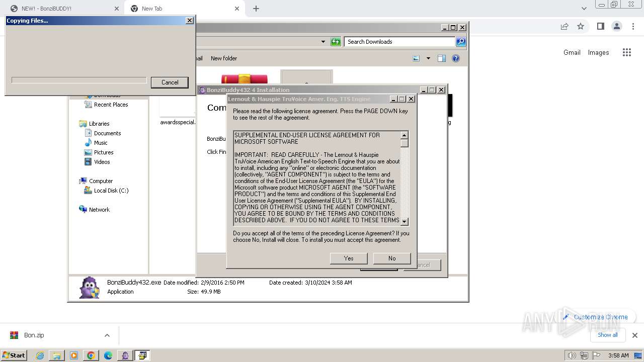
Task: Open the Explorer help icon
Action: pos(456,58)
